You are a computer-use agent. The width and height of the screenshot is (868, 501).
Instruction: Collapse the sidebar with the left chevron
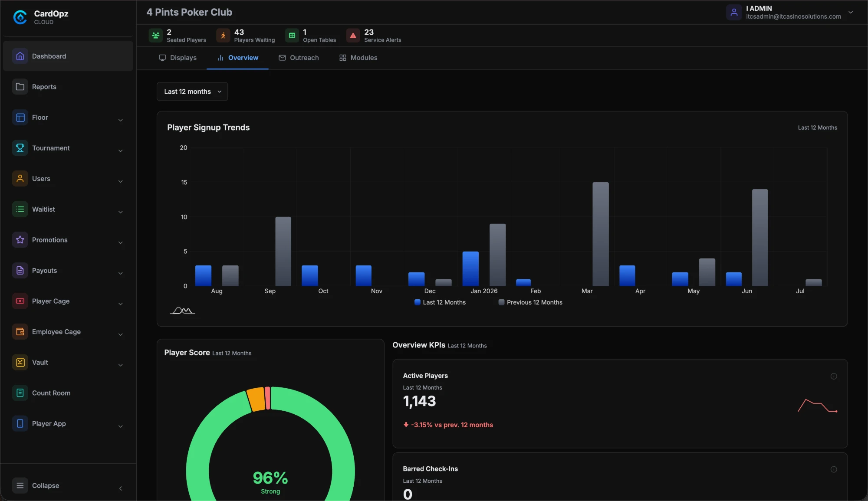click(x=121, y=488)
